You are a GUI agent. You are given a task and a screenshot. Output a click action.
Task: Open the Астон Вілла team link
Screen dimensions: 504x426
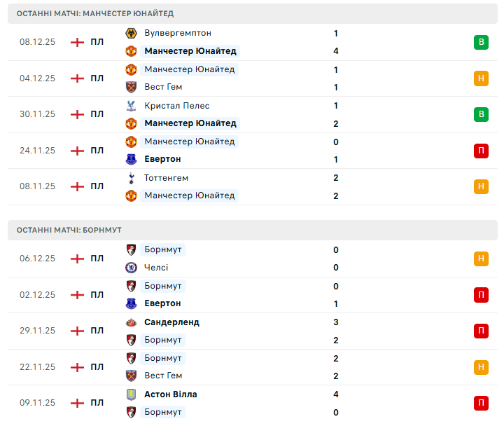170,394
